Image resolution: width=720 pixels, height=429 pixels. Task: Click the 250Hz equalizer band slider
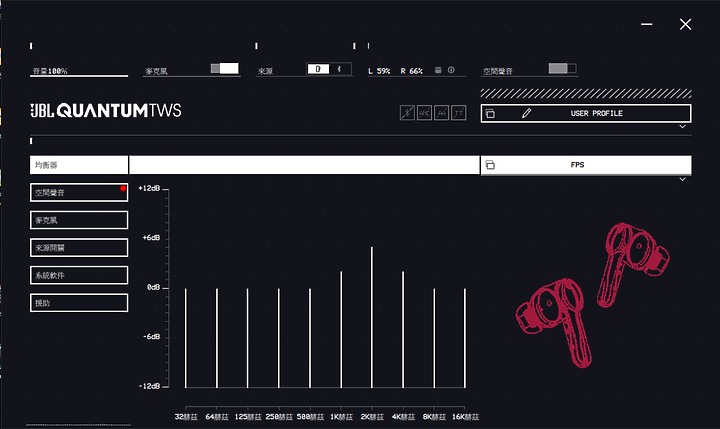pos(279,338)
